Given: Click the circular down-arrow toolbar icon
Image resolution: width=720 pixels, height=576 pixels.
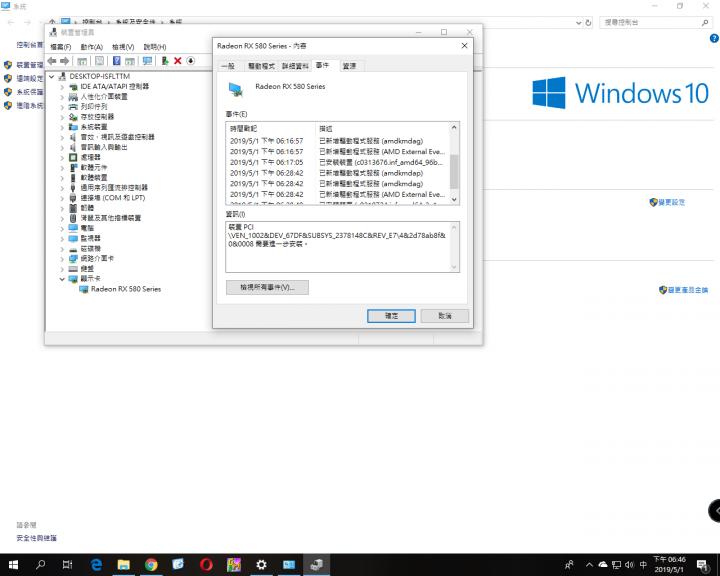Looking at the screenshot, I should pyautogui.click(x=191, y=61).
